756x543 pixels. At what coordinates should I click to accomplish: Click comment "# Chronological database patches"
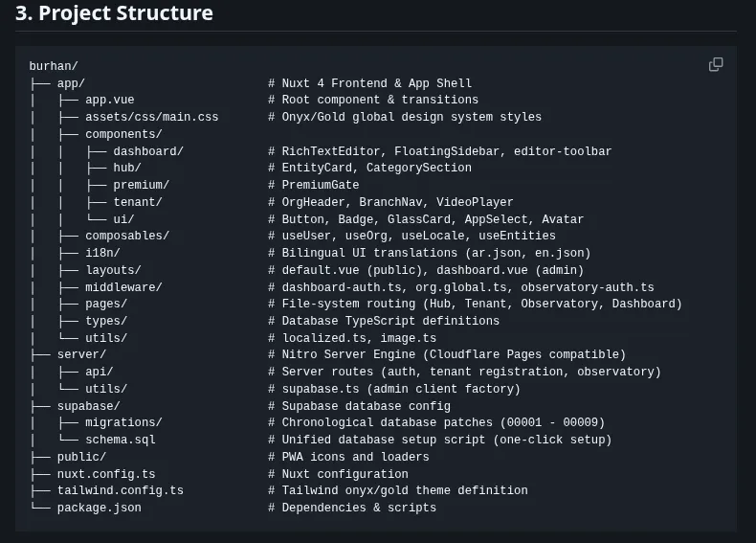[x=436, y=423]
